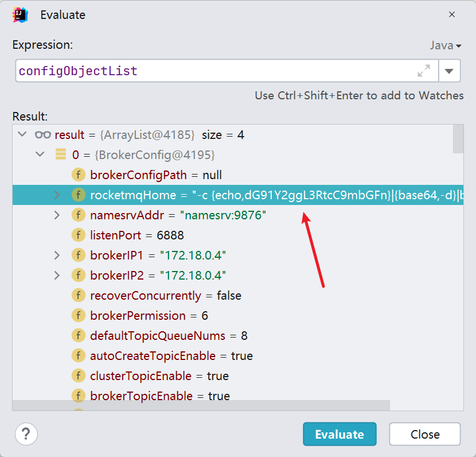
Task: Click the field icon beside brokerConfigPath
Action: (79, 175)
